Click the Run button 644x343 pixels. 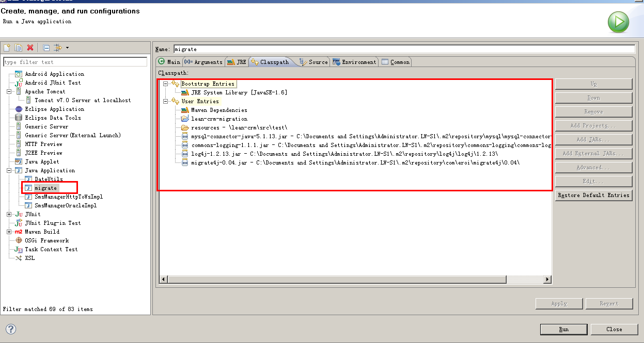(x=563, y=329)
